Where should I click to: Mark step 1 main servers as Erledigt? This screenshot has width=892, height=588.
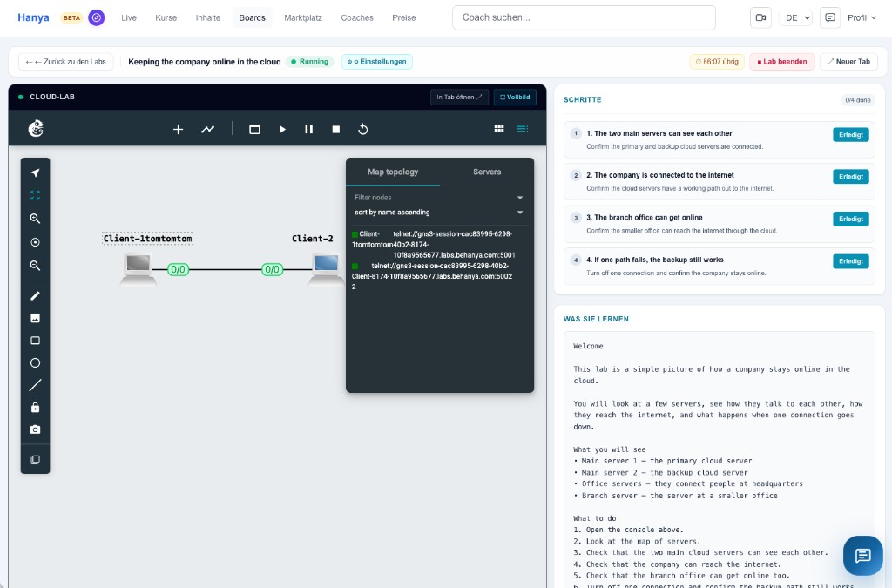(x=850, y=135)
